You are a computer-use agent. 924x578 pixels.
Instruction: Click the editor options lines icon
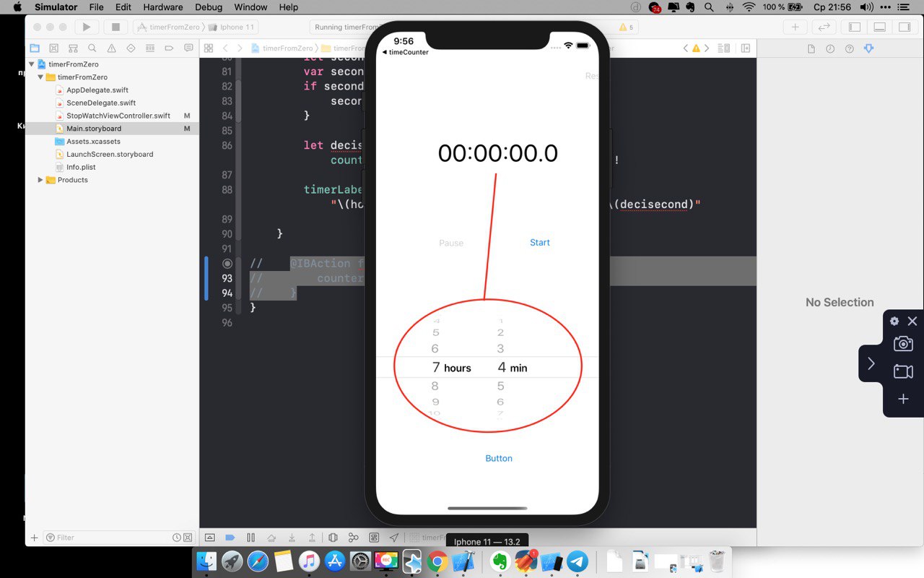click(x=725, y=48)
